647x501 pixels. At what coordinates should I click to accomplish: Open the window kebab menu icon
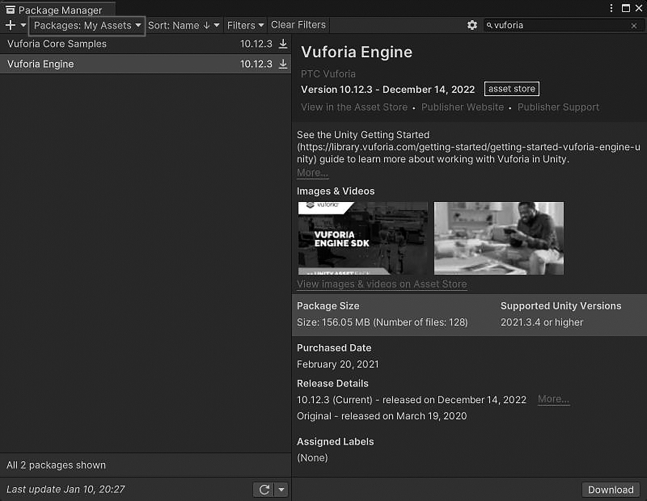tap(612, 8)
